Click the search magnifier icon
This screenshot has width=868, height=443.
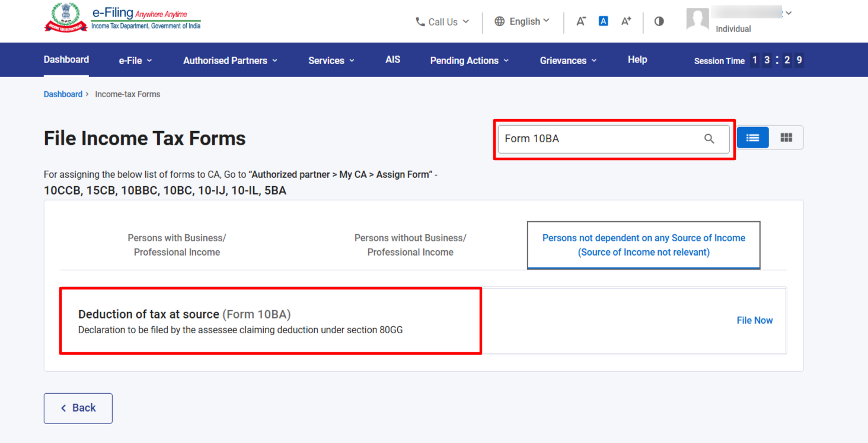709,139
